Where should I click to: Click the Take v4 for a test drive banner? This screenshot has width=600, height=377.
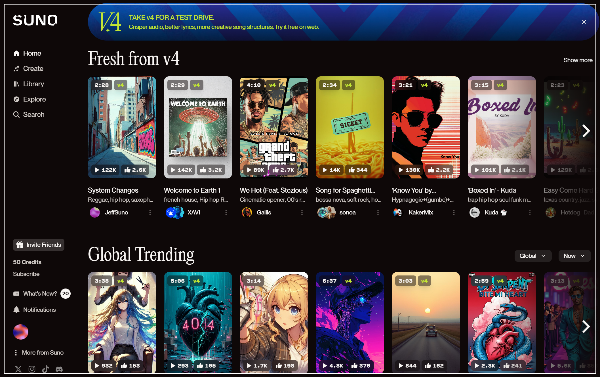coord(342,22)
